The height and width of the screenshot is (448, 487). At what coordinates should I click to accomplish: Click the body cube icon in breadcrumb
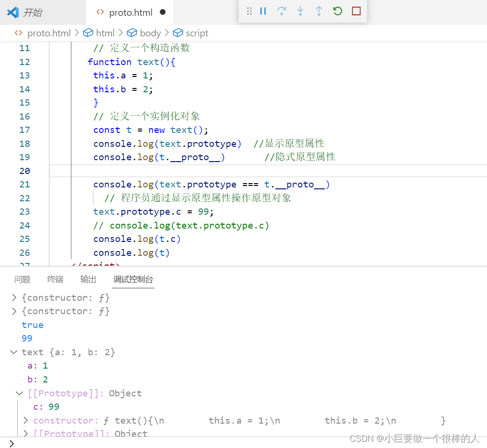132,33
